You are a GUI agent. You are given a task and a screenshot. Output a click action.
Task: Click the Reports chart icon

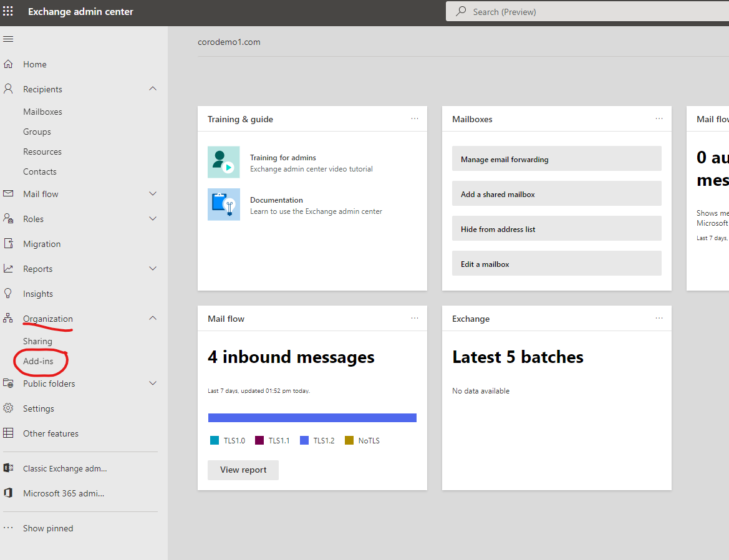click(8, 268)
